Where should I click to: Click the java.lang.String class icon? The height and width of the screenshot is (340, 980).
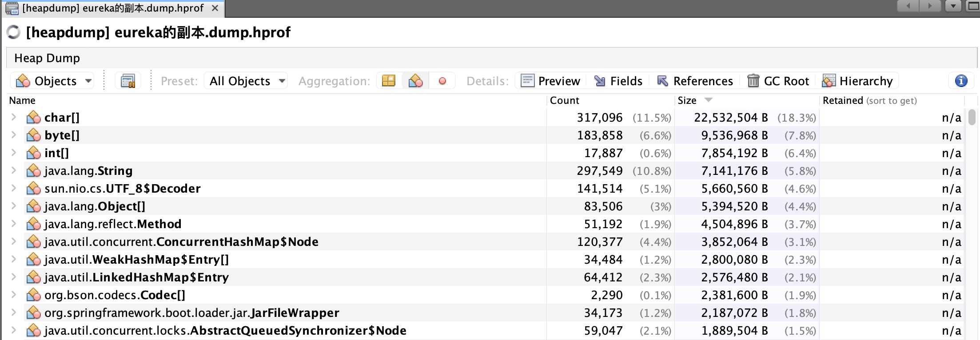34,171
